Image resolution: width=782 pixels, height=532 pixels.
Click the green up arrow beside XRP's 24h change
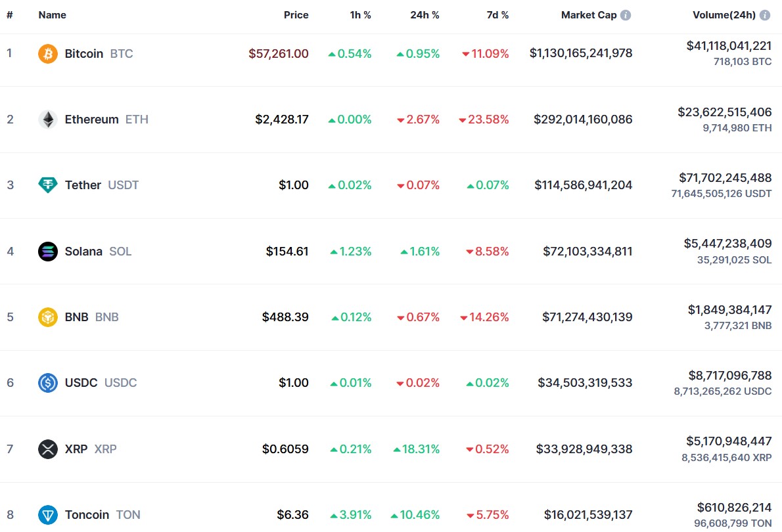[398, 449]
